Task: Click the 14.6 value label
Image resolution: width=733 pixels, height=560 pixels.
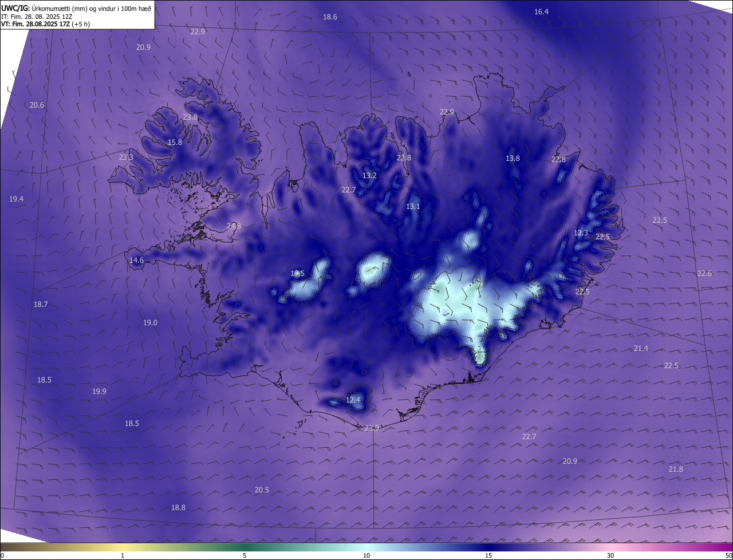Action: (x=136, y=261)
